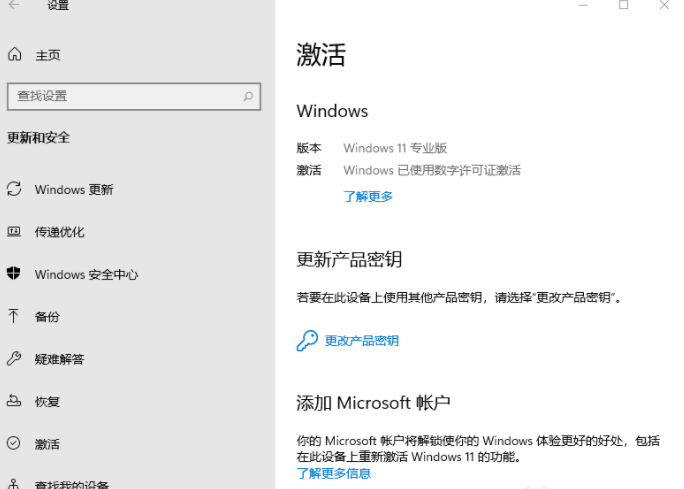Click the Windows 11 专业版 edition text
The width and height of the screenshot is (684, 489).
[x=395, y=148]
